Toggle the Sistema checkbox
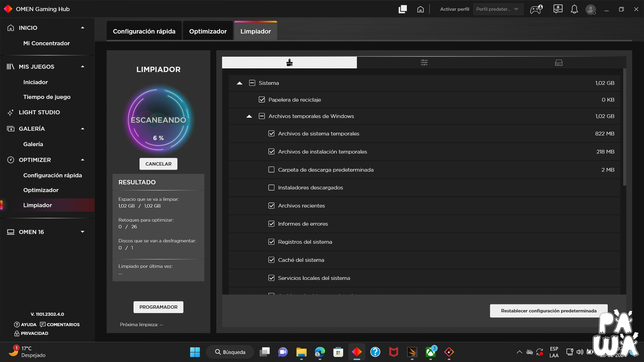Viewport: 644px width, 362px height. [x=252, y=83]
